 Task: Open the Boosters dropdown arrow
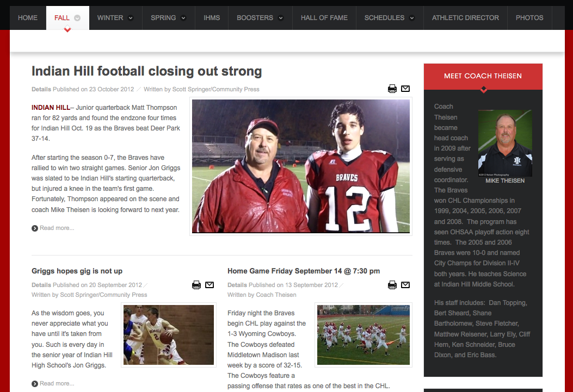281,18
